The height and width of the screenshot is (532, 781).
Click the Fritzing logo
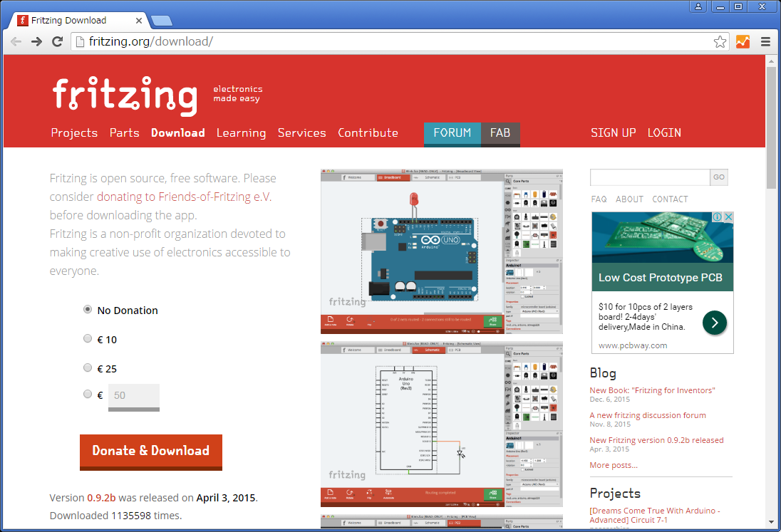click(125, 95)
